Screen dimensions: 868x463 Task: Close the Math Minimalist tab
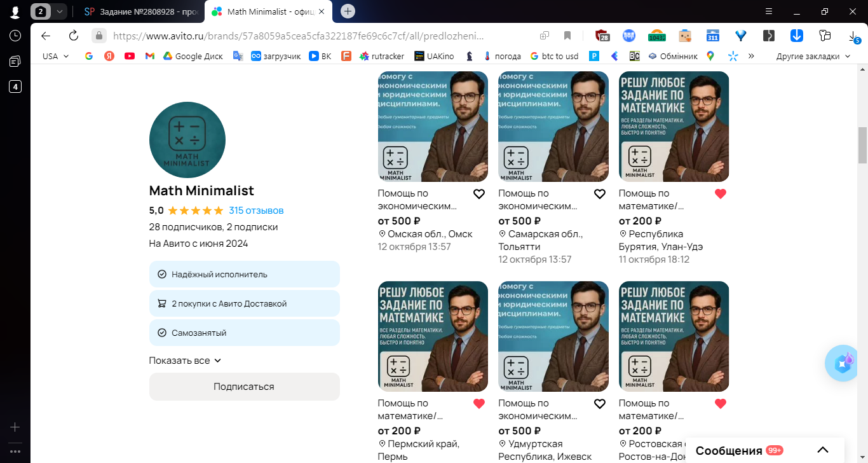coord(322,11)
